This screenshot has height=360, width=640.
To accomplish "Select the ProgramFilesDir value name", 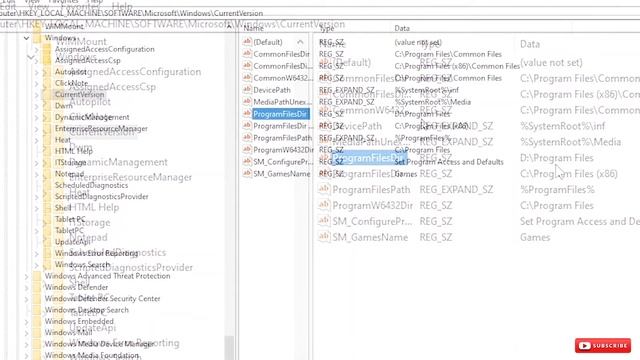I will (x=280, y=114).
